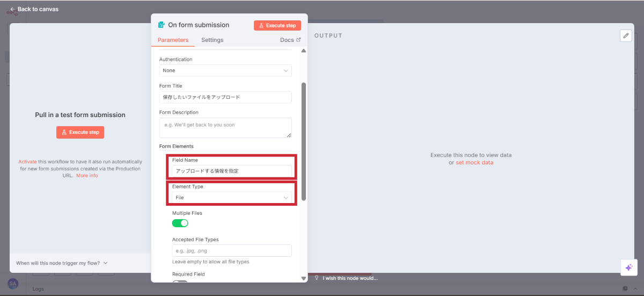Open the Docs external link
This screenshot has width=644, height=296.
[290, 40]
